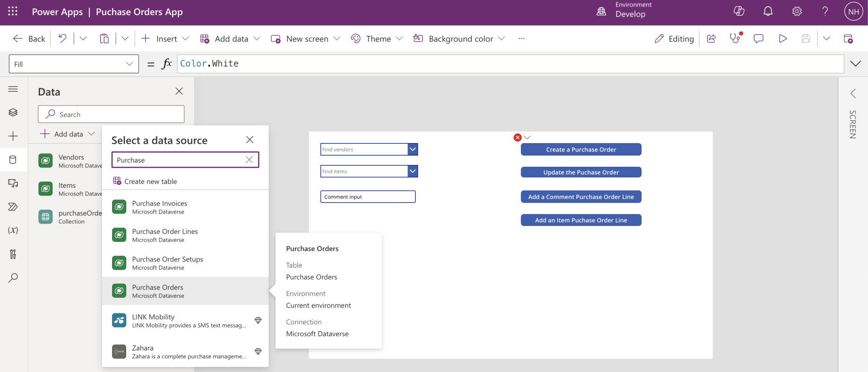Select the Vendors data source
The height and width of the screenshot is (372, 868).
[x=70, y=161]
